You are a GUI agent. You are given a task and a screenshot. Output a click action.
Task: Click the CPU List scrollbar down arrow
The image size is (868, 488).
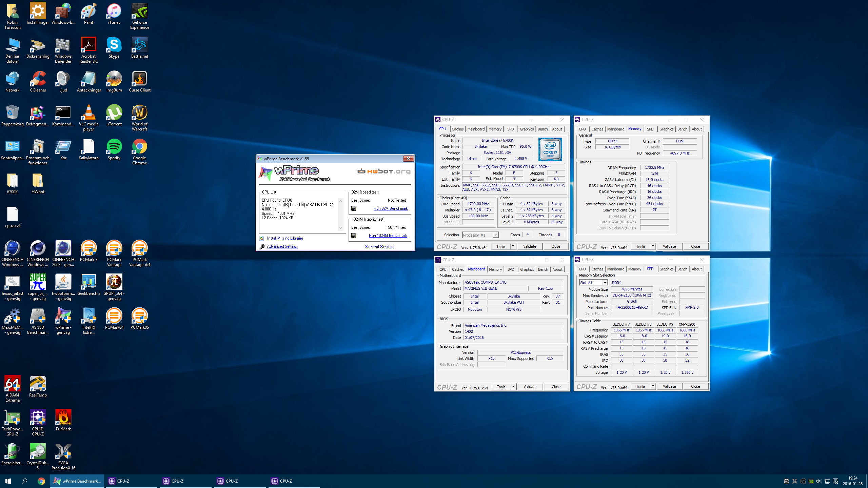click(x=341, y=228)
